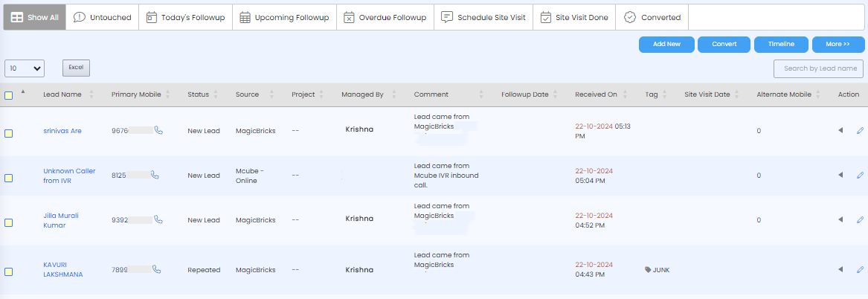Viewport: 868px width, 299px height.
Task: Sort by Source column arrows
Action: pos(271,94)
